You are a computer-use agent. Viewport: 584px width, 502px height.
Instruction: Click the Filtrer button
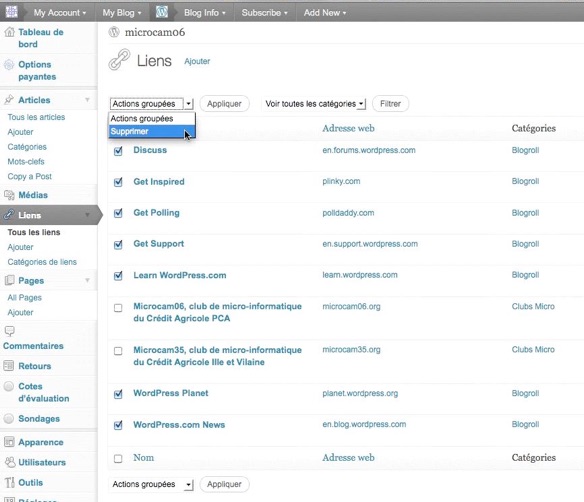(x=390, y=104)
